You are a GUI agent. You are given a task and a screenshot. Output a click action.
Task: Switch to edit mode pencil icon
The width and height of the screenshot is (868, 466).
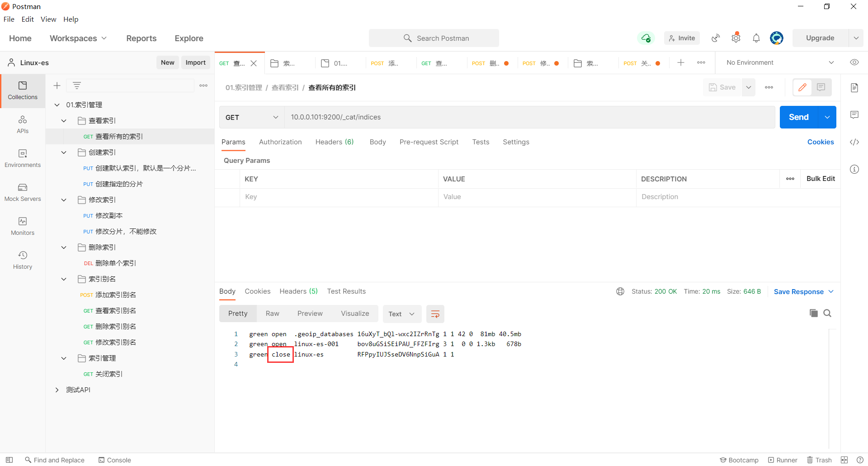pos(802,87)
